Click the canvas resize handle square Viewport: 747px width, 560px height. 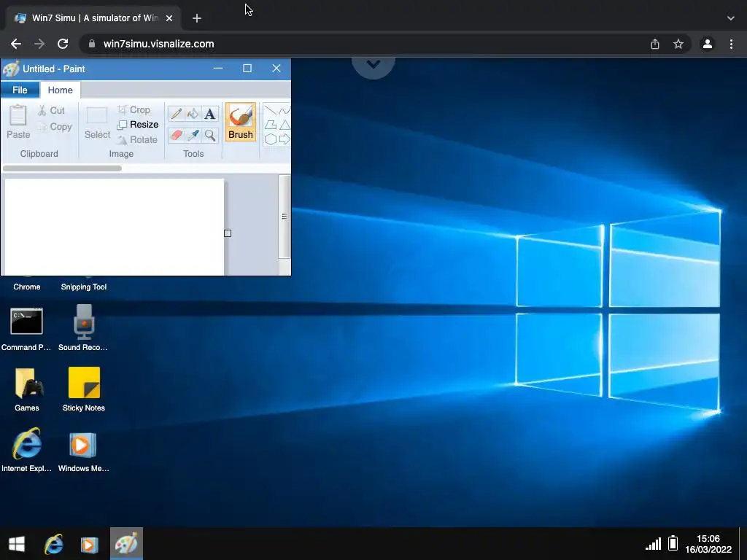pyautogui.click(x=228, y=233)
